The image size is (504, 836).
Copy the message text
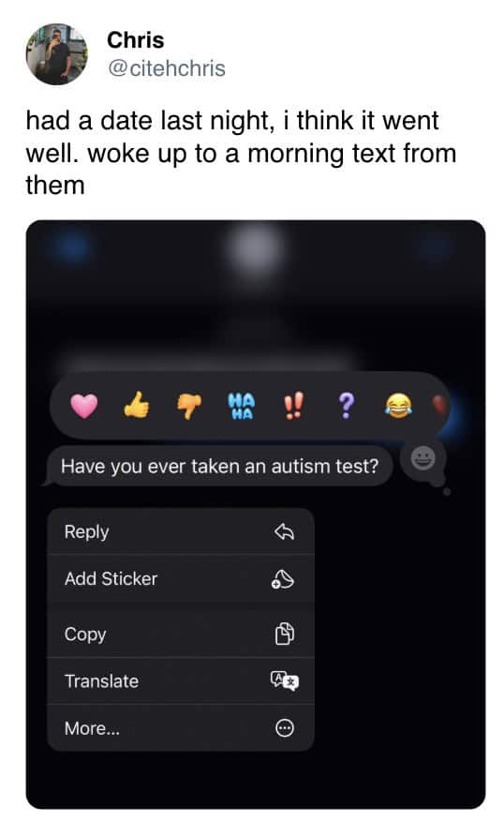tap(181, 634)
